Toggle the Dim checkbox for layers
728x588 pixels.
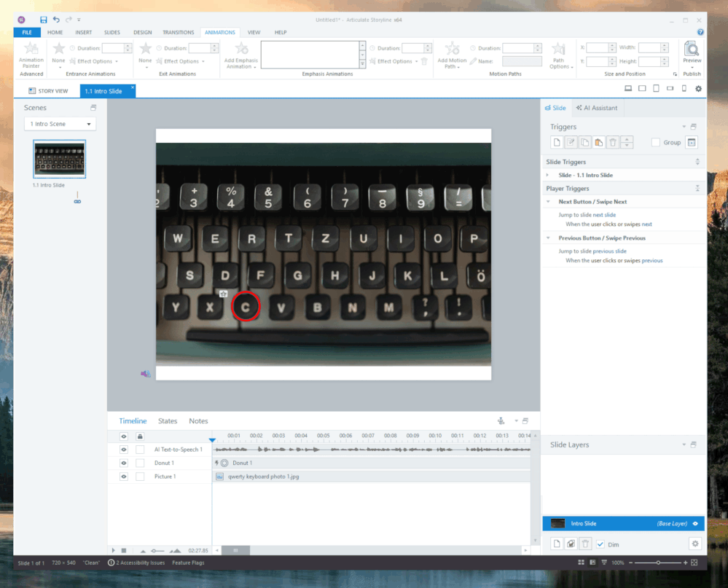(600, 544)
